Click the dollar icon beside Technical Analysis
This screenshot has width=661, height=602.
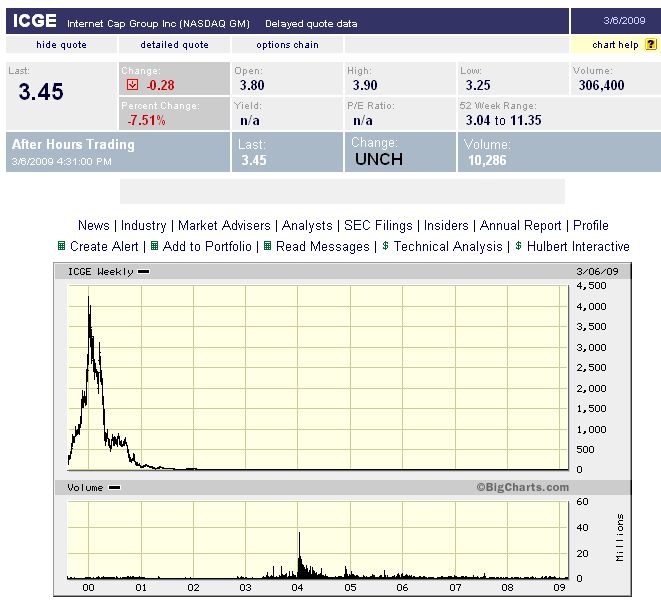(385, 245)
